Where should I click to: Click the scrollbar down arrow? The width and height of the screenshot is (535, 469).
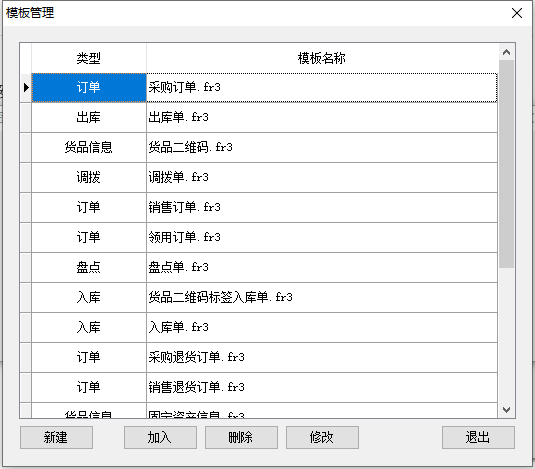click(x=506, y=409)
